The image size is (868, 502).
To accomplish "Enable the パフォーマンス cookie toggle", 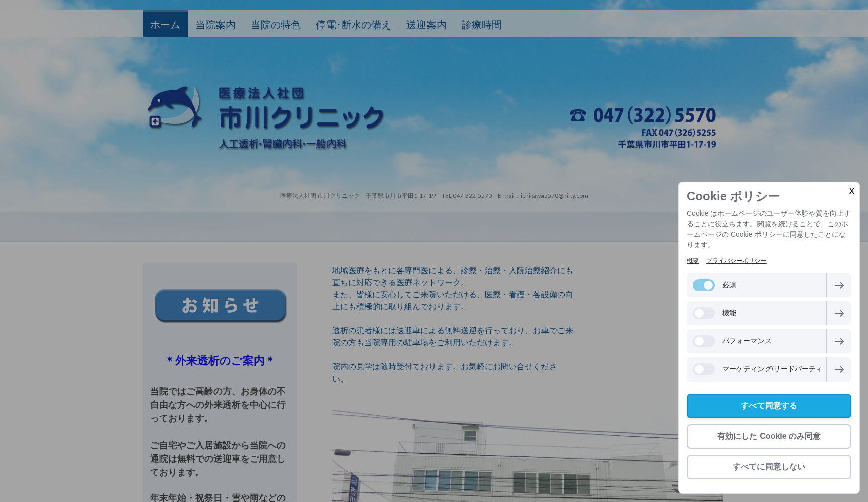I will point(703,341).
